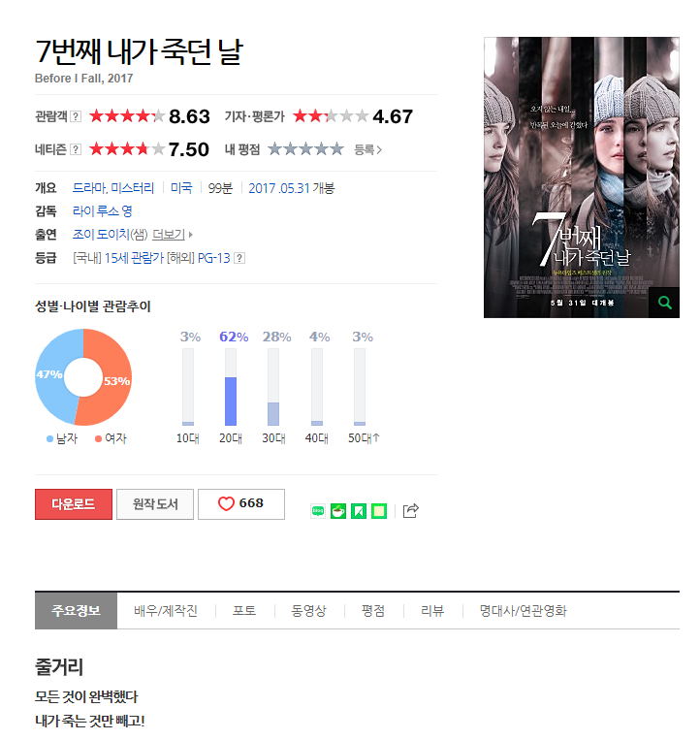Open director link 라이 루소 영
The width and height of the screenshot is (700, 740).
(x=103, y=211)
